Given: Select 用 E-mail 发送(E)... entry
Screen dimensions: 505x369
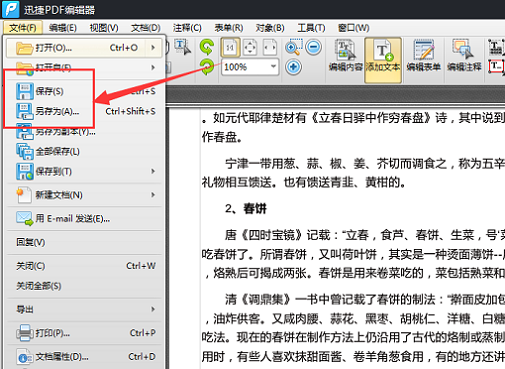Looking at the screenshot, I should 85,219.
